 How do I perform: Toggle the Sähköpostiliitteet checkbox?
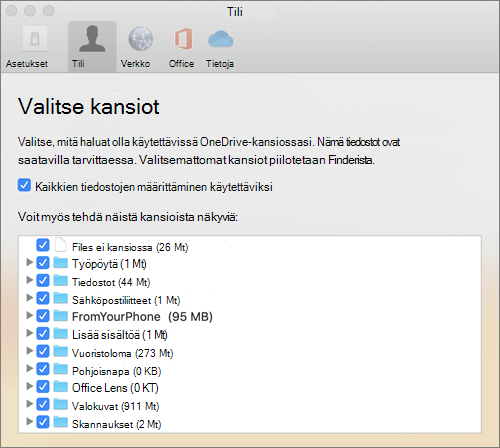[x=43, y=298]
